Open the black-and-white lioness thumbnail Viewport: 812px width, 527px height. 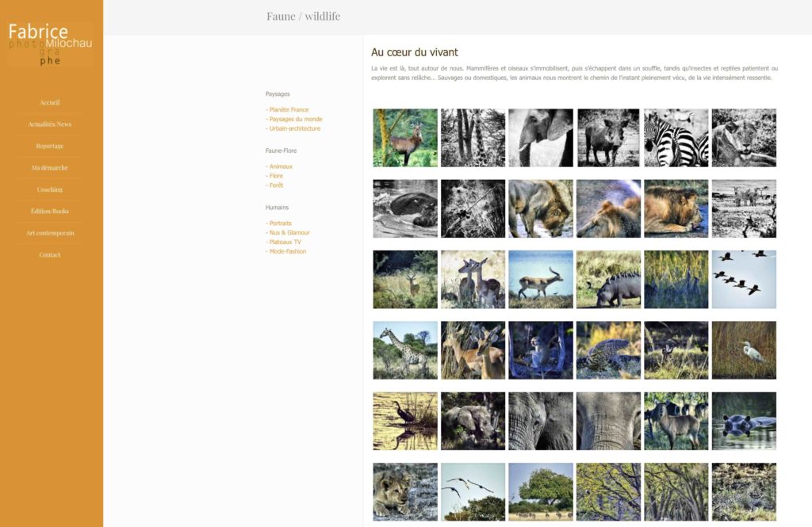tap(744, 138)
